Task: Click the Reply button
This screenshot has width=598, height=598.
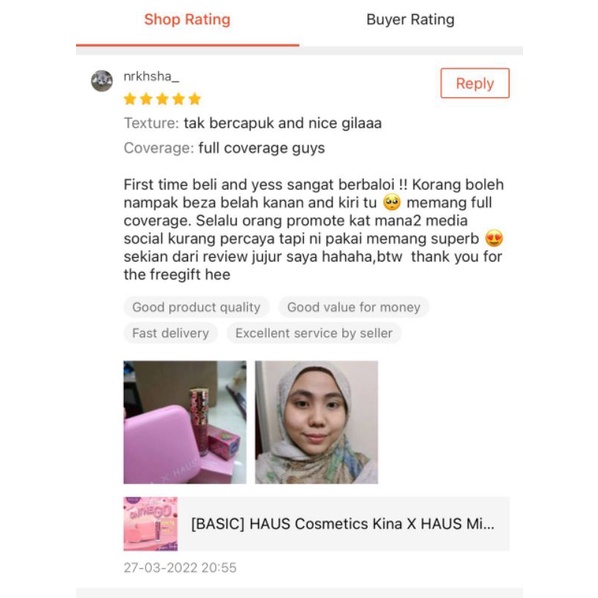Action: (x=475, y=83)
